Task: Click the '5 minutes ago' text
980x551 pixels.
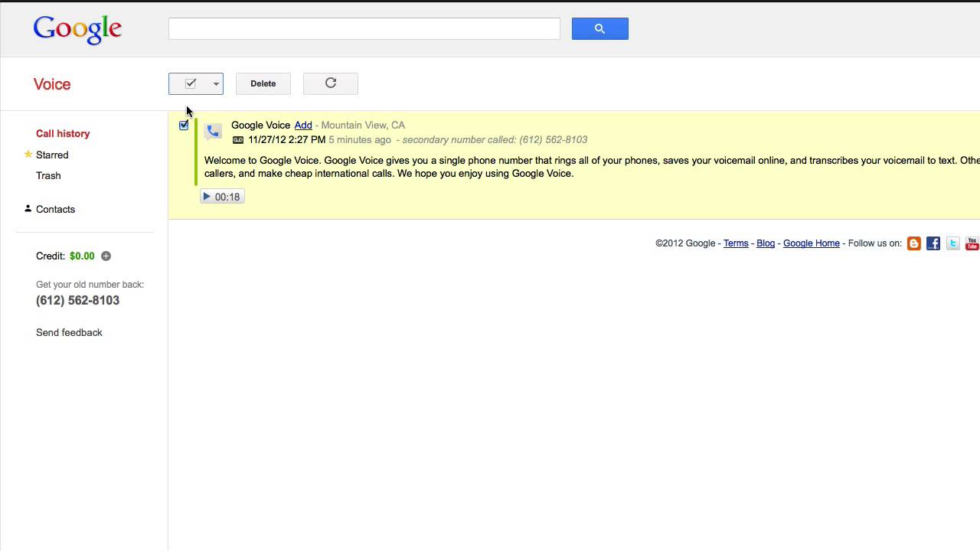Action: click(360, 139)
